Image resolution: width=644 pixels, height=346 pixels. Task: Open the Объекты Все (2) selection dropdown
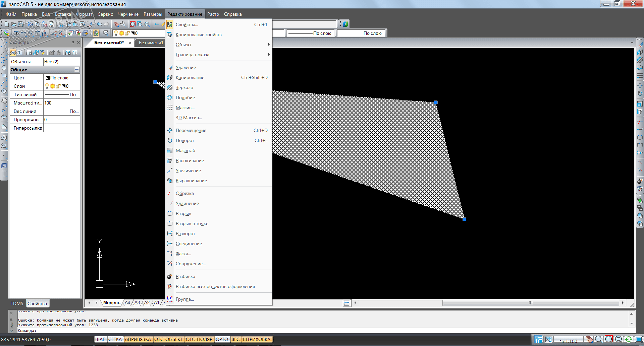coord(62,62)
